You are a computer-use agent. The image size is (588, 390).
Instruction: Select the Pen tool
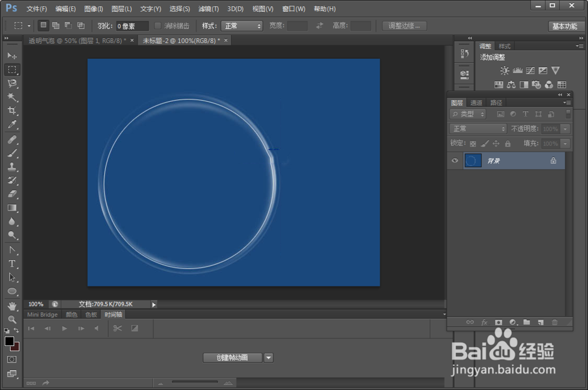[12, 250]
